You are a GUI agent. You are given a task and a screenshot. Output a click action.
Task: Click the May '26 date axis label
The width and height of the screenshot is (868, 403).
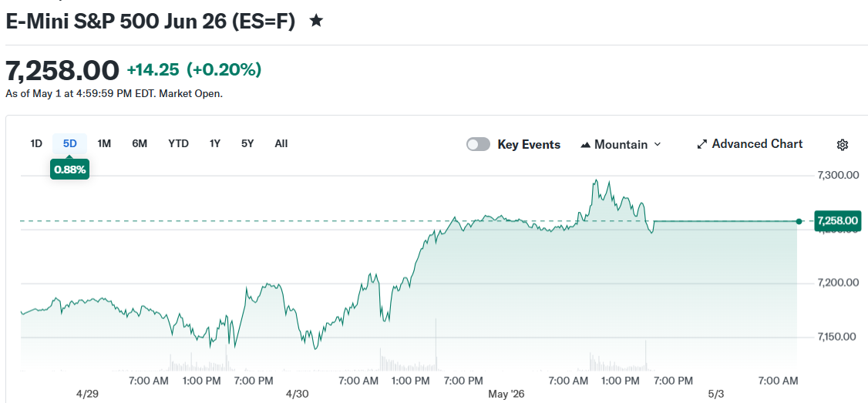pyautogui.click(x=506, y=395)
